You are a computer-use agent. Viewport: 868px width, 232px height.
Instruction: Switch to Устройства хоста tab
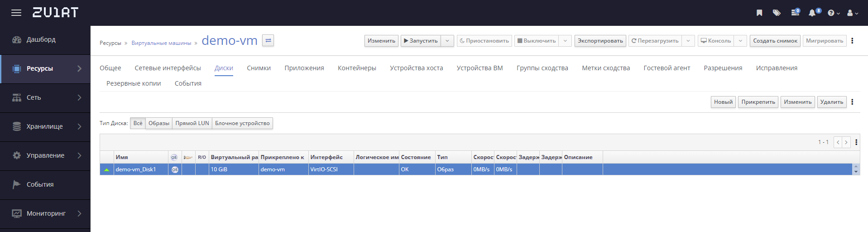coord(417,68)
